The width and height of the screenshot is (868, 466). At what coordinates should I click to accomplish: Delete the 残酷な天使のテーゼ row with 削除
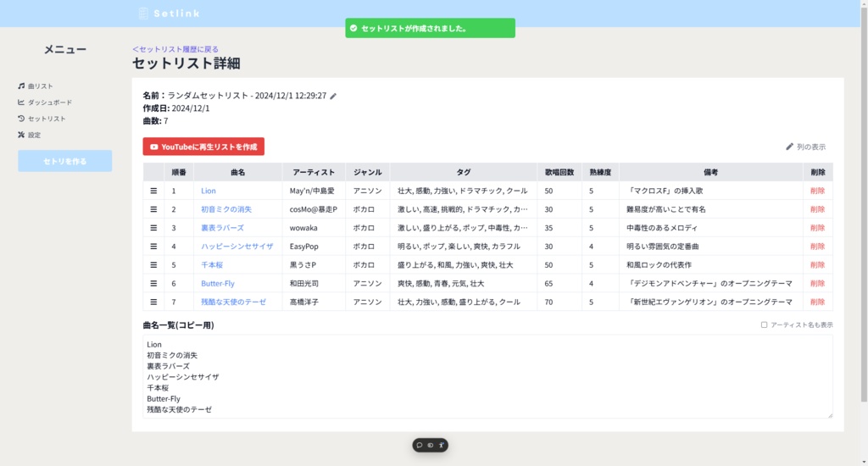817,302
